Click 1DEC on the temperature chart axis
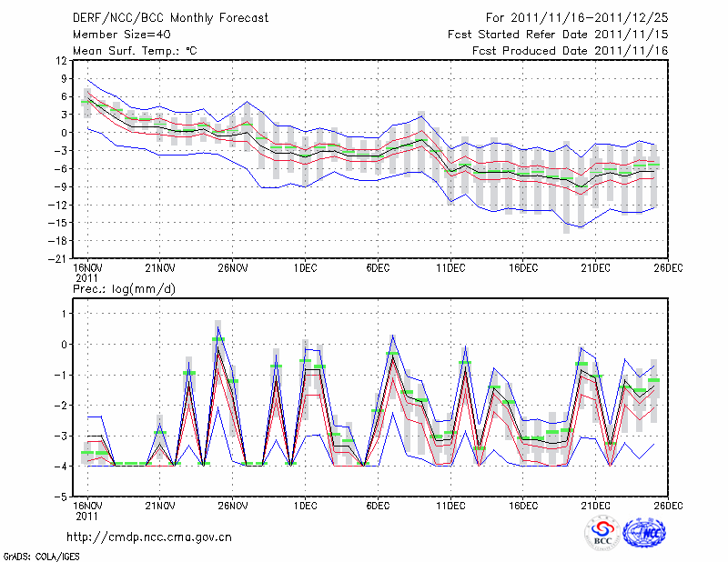The height and width of the screenshot is (562, 728). point(305,268)
